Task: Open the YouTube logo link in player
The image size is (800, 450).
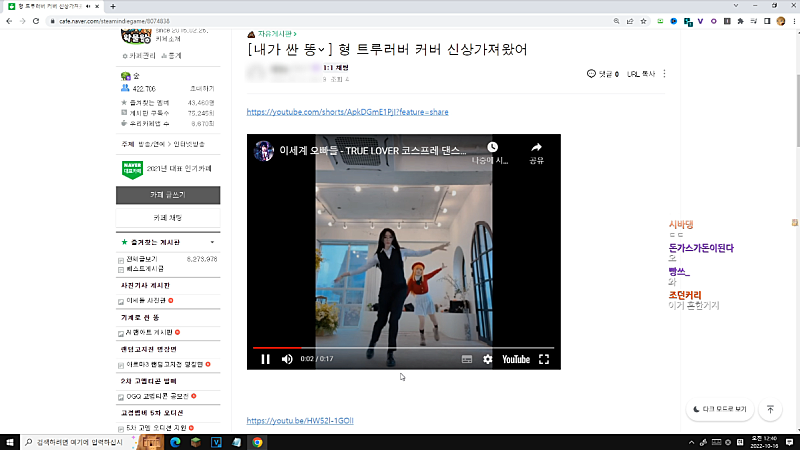Action: click(516, 359)
